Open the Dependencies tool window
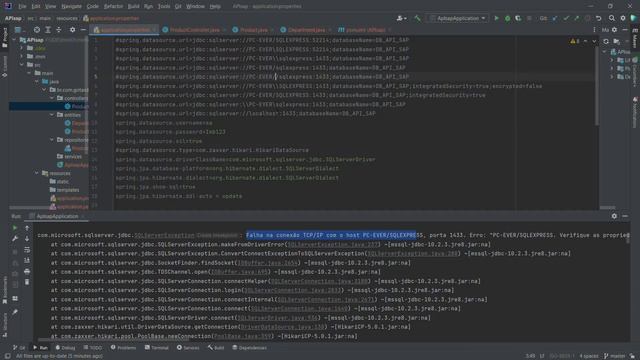 point(249,348)
